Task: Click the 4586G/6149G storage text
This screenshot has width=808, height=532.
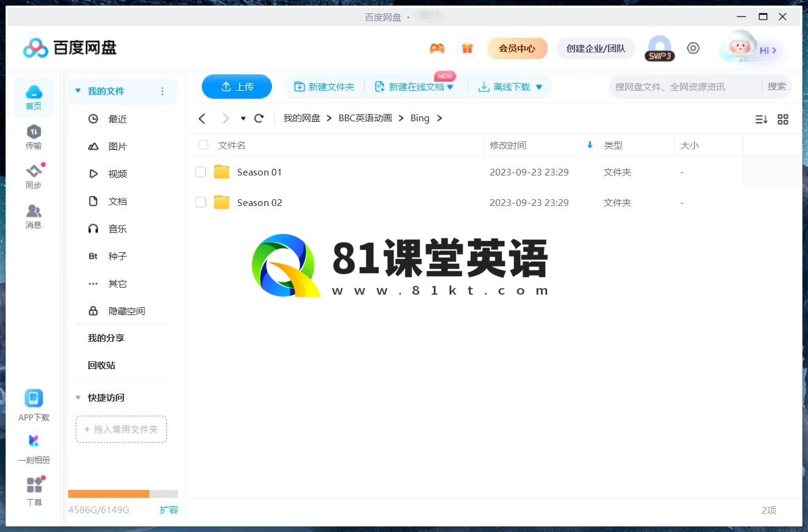Action: 99,509
